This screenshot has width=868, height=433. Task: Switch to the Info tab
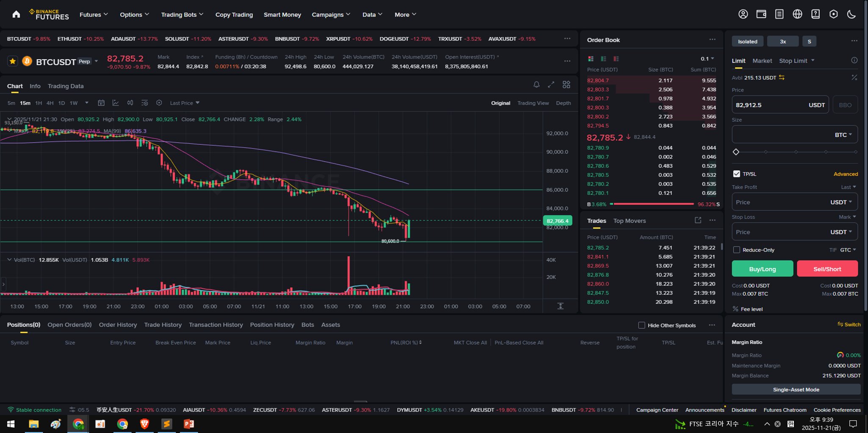pyautogui.click(x=35, y=86)
